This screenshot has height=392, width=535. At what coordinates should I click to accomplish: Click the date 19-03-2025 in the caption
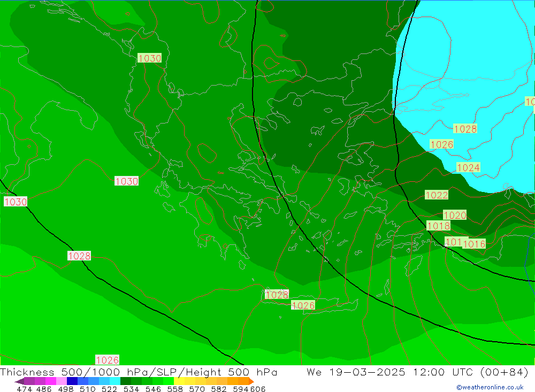pyautogui.click(x=367, y=372)
